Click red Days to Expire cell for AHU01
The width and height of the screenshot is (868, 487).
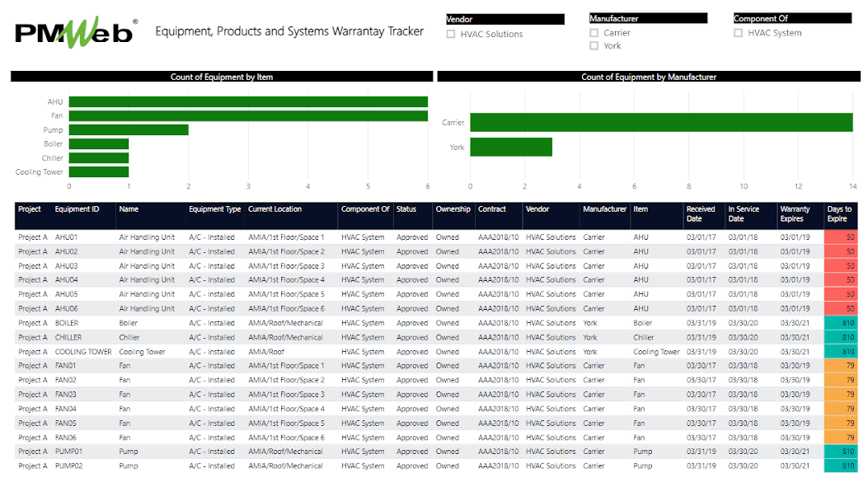pos(840,237)
